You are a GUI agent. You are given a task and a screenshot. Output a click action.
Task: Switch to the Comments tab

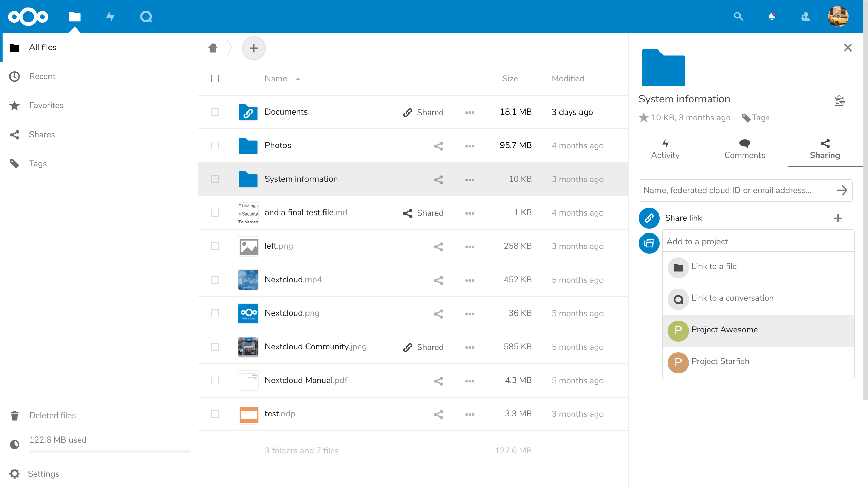coord(745,149)
